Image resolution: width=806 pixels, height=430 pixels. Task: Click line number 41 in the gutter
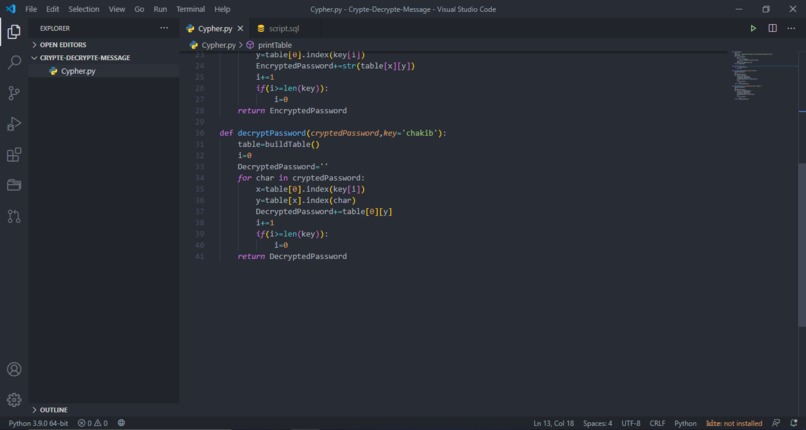click(x=199, y=256)
